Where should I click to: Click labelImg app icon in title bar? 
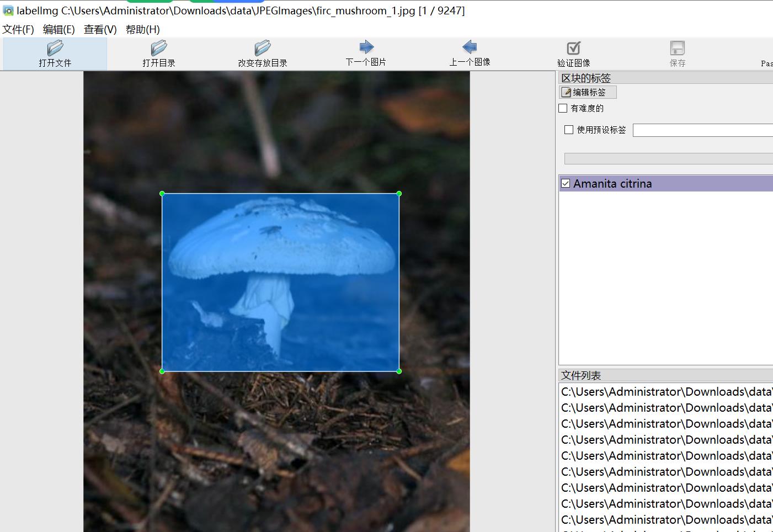click(8, 10)
